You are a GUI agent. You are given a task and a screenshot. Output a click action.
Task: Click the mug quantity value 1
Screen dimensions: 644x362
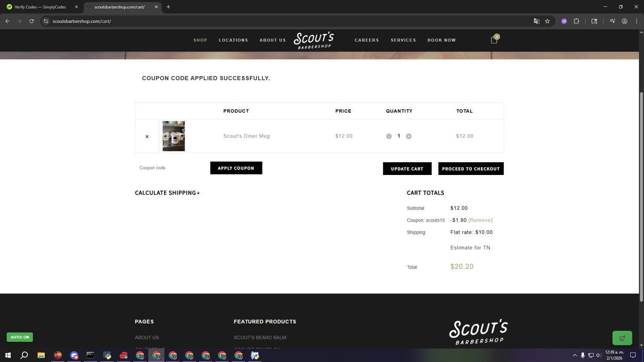(399, 136)
